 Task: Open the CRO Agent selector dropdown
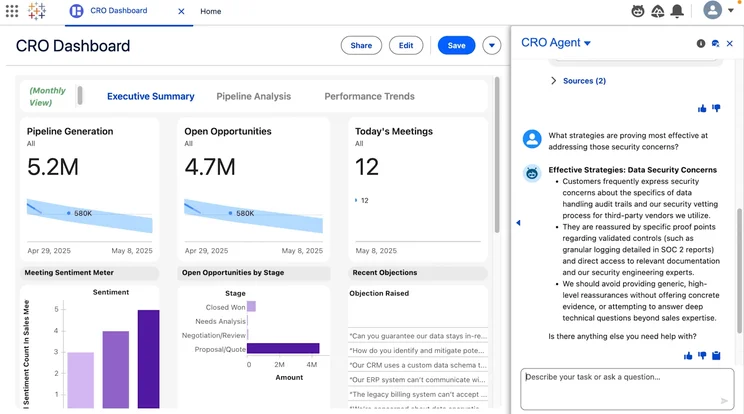click(x=556, y=43)
